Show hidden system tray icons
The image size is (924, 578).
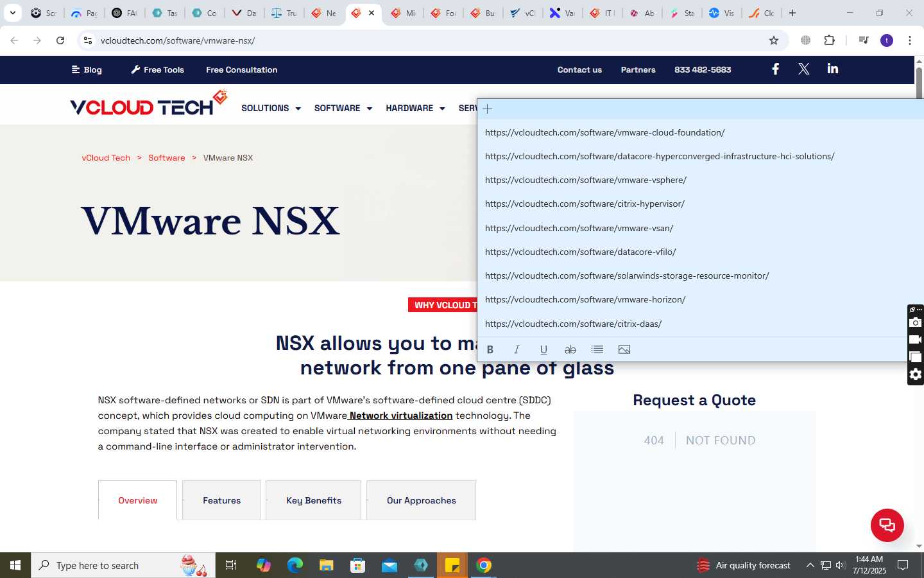810,565
